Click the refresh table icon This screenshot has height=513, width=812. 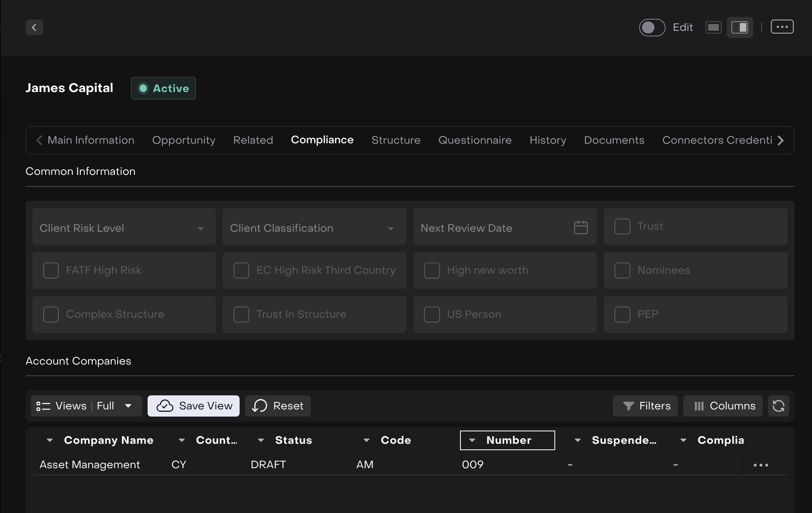tap(778, 406)
